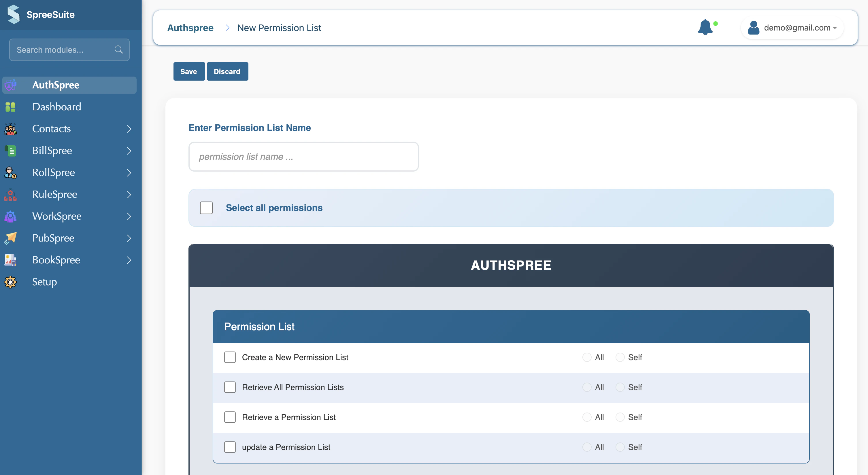Focus the permission list name field
The image size is (868, 475).
point(303,157)
